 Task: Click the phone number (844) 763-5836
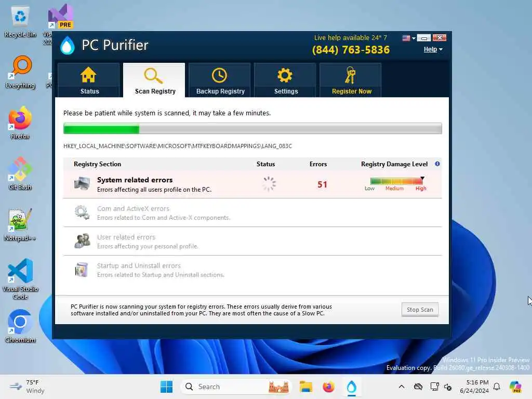click(x=351, y=50)
